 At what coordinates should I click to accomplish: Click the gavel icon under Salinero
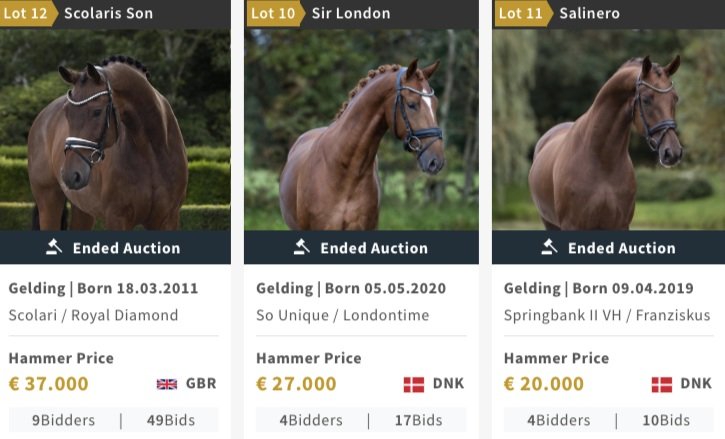550,247
